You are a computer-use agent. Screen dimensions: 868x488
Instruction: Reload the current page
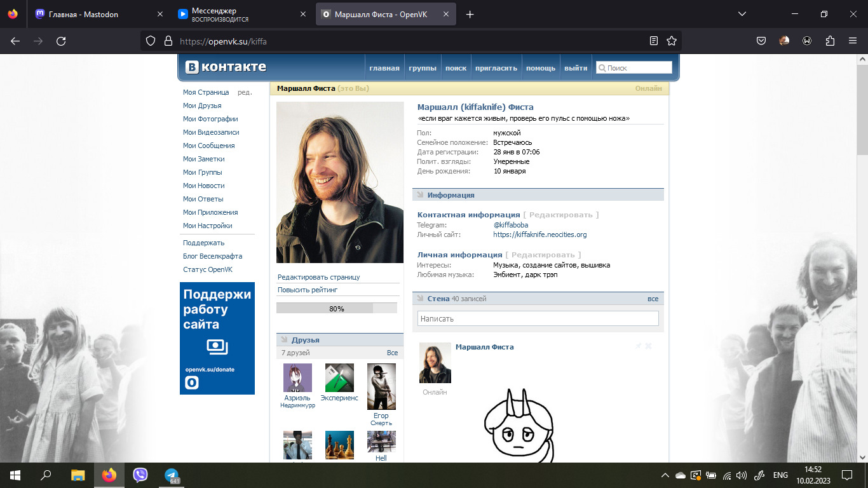(61, 41)
